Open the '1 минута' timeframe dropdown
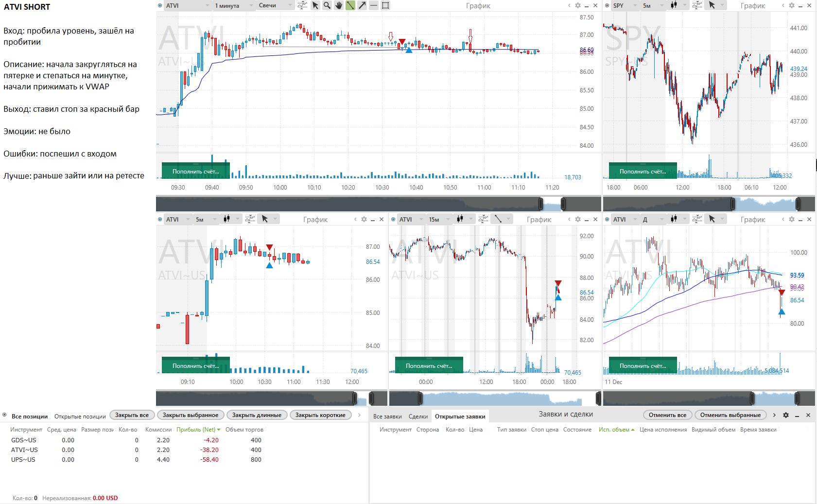The image size is (817, 504). click(233, 5)
